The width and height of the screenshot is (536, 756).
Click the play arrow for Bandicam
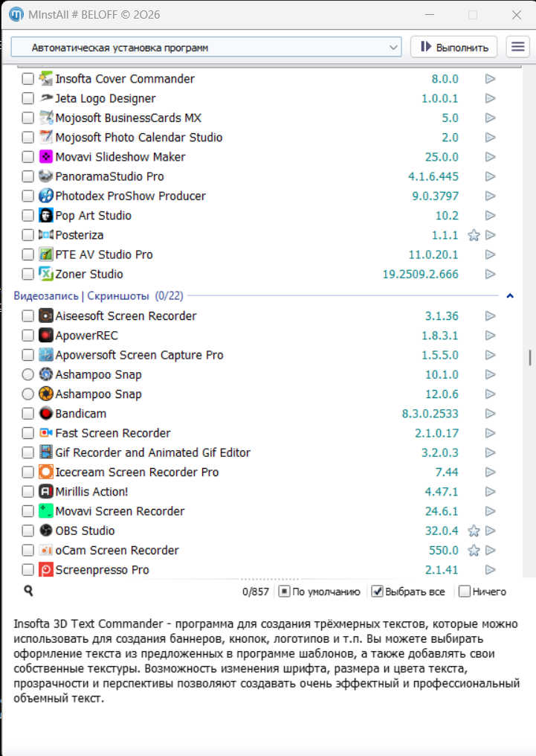490,414
